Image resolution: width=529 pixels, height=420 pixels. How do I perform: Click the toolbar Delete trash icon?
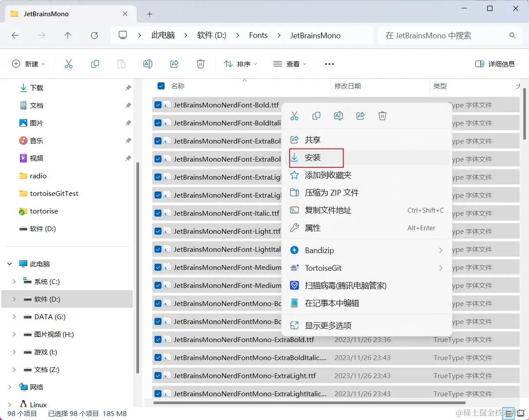tap(201, 64)
